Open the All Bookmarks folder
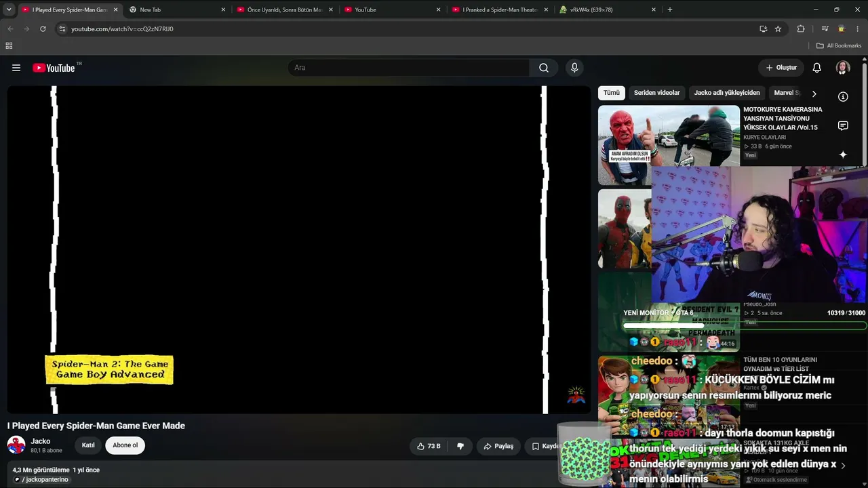Viewport: 868px width, 488px height. coord(839,46)
